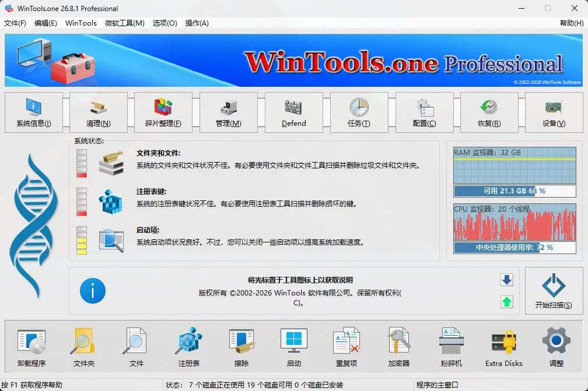This screenshot has height=391, width=588.
Task: Click the 版权所有 ©2002-2026 copyright text
Action: pos(300,298)
